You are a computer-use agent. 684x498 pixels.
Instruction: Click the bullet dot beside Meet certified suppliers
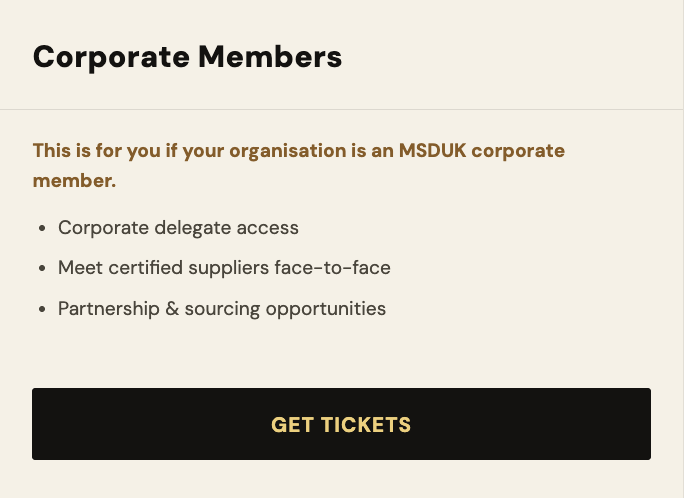point(42,268)
